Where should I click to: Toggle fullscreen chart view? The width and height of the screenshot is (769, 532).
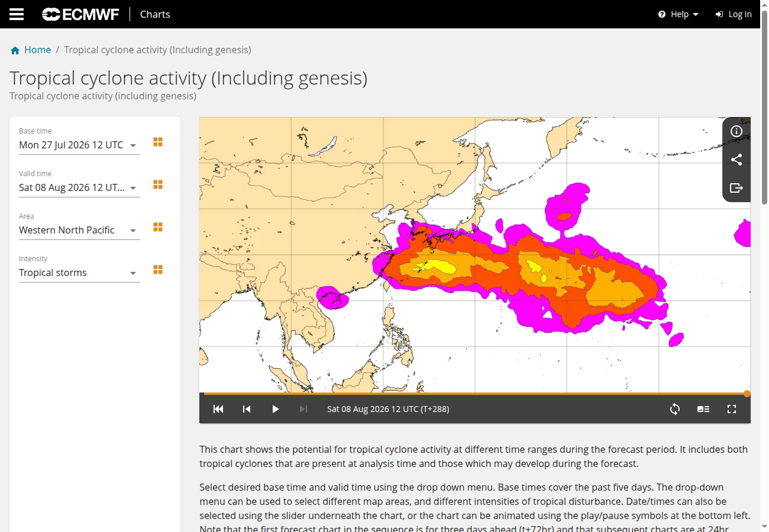tap(732, 409)
